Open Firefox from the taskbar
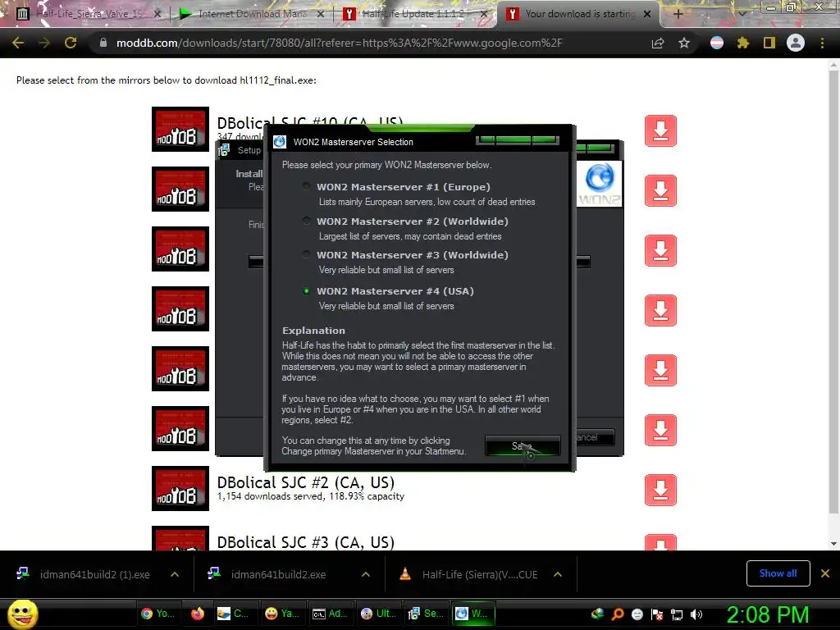840x630 pixels. tap(198, 614)
